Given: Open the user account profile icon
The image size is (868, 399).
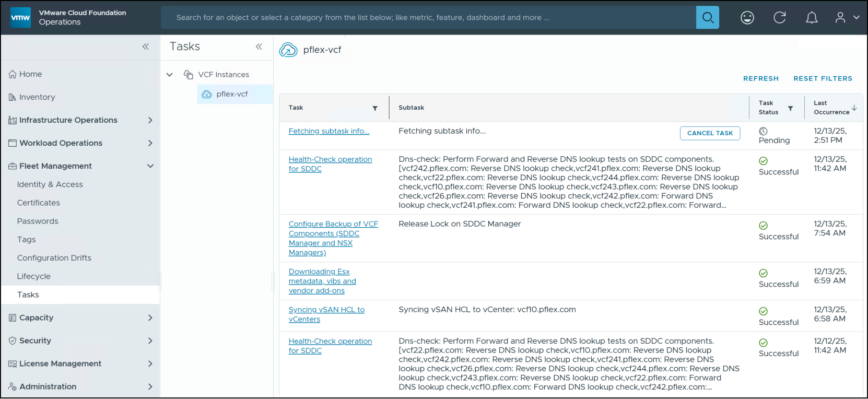Looking at the screenshot, I should coord(840,17).
